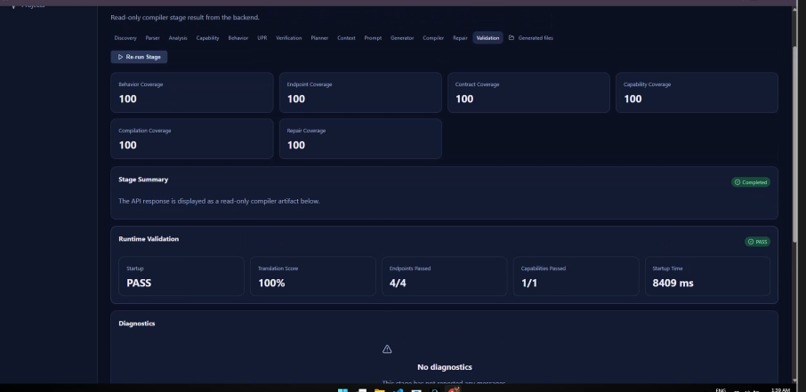Image resolution: width=806 pixels, height=392 pixels.
Task: Click 'Read-only compiler stage result' description text
Action: 185,17
